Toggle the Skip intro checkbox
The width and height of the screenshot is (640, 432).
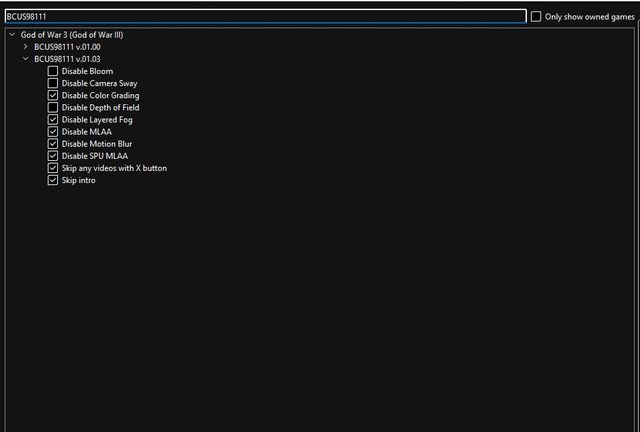coord(53,180)
